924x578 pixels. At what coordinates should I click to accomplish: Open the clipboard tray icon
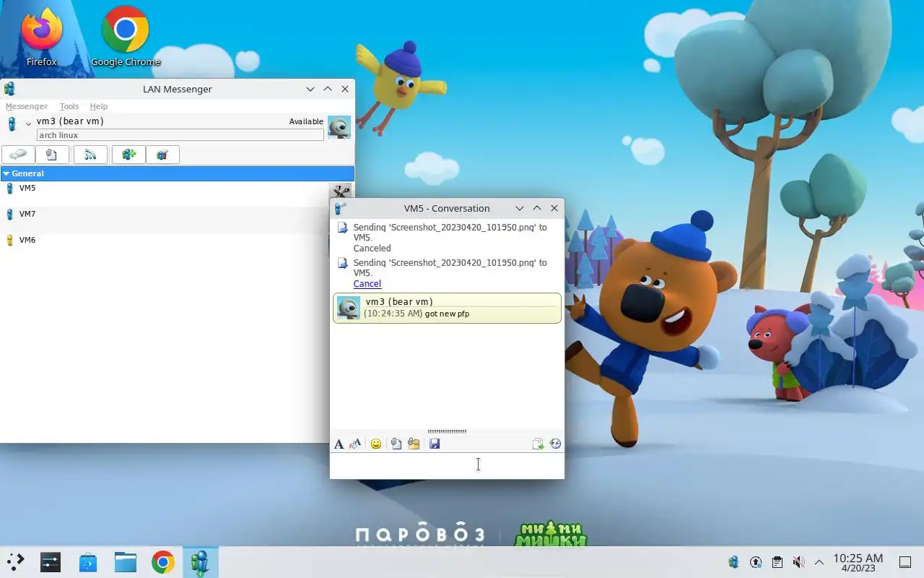[x=777, y=562]
